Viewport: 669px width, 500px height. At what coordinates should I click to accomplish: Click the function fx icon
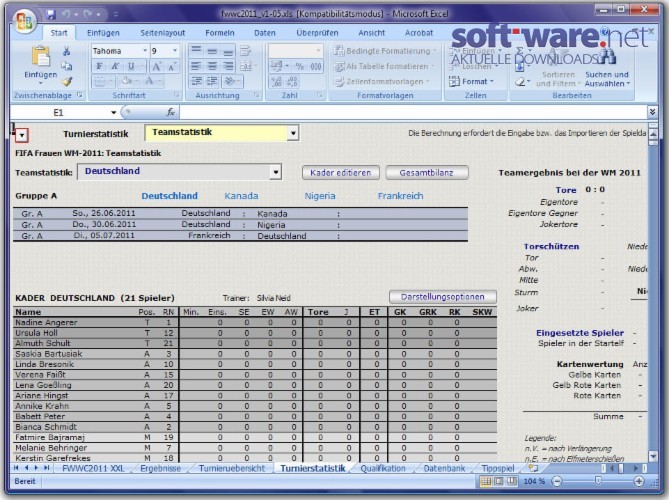171,112
